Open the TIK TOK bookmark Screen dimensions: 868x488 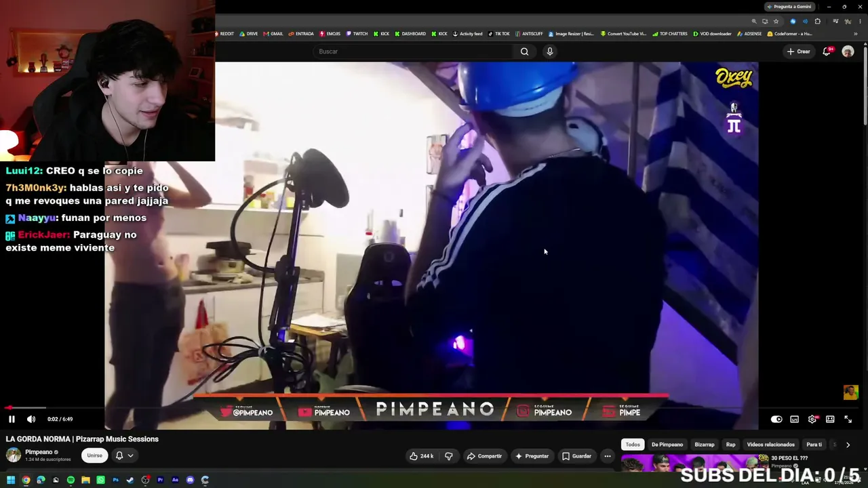pos(499,34)
